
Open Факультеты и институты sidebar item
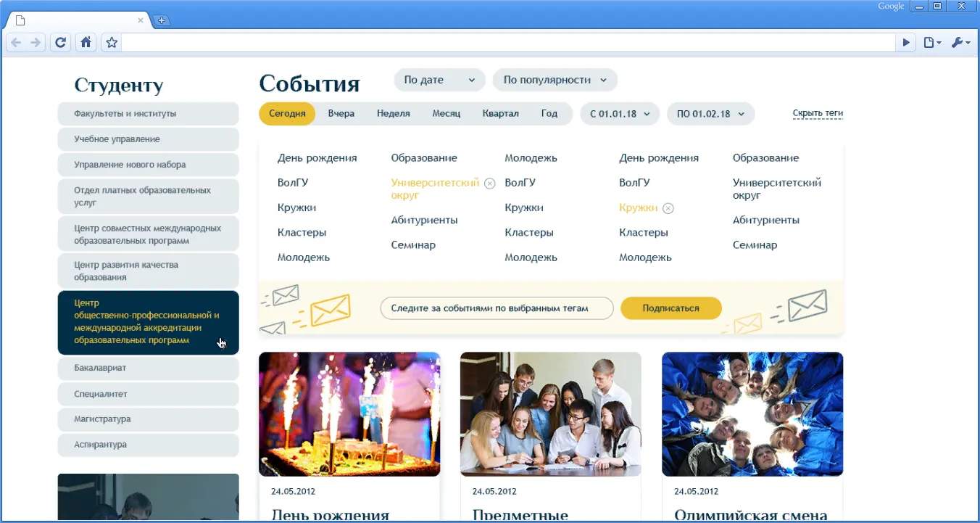click(148, 114)
